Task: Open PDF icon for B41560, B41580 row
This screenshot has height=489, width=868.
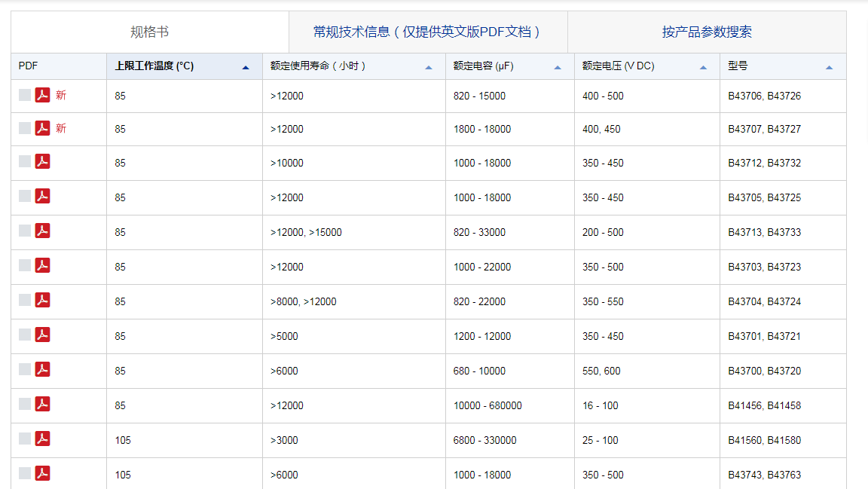Action: [x=43, y=439]
